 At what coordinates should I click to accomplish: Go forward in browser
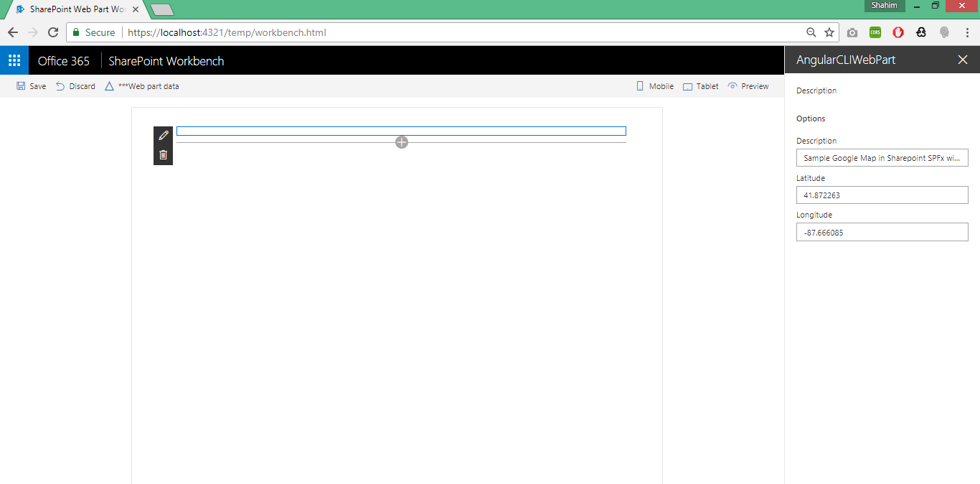[x=33, y=32]
